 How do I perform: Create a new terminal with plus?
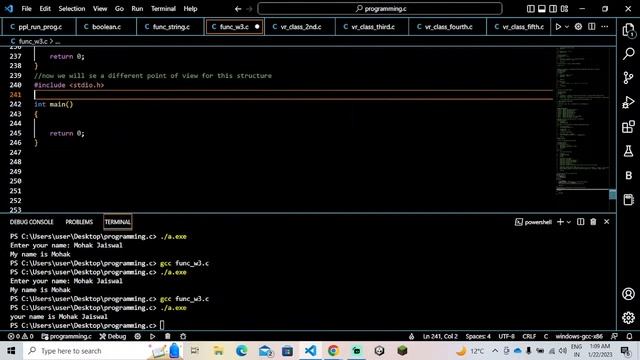coord(560,222)
